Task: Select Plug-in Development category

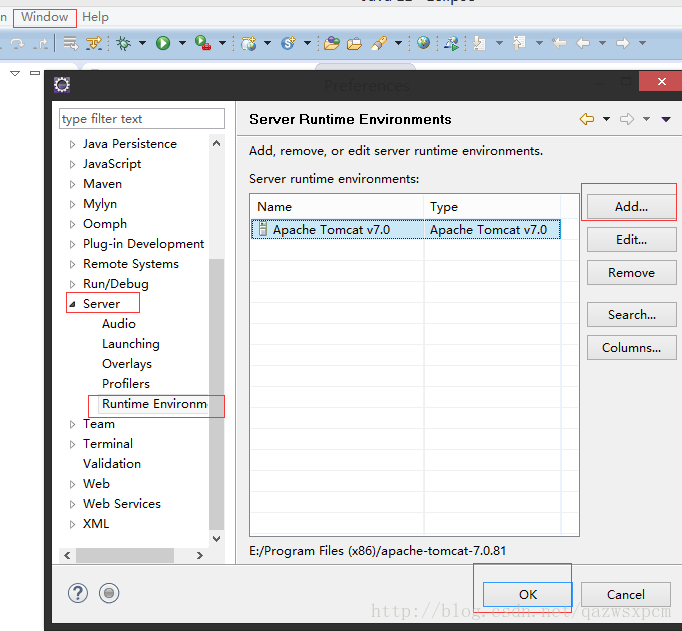Action: click(x=144, y=244)
